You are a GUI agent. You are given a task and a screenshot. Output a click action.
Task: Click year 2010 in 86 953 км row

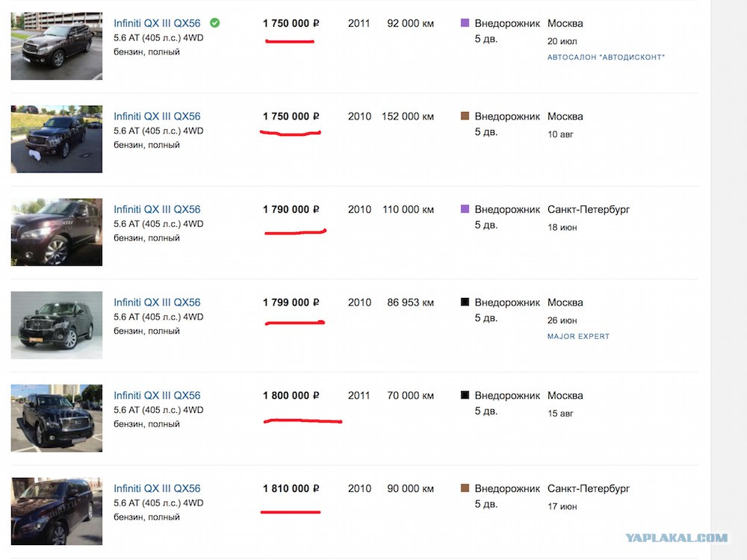(359, 302)
